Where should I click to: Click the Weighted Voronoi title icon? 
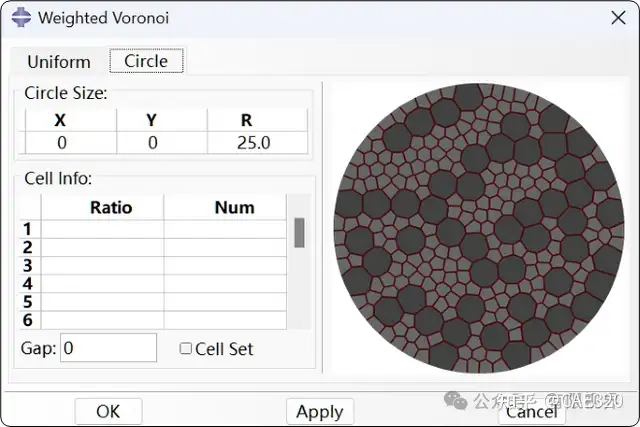click(21, 18)
